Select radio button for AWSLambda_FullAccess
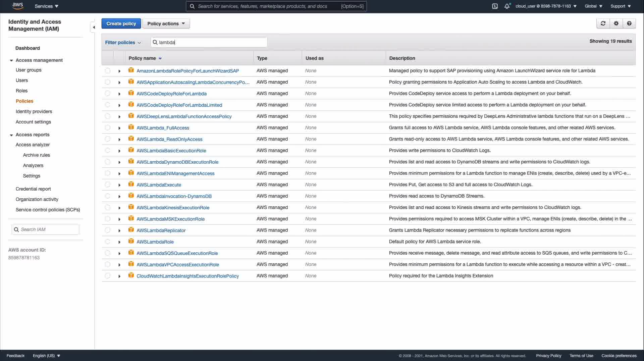 (107, 128)
